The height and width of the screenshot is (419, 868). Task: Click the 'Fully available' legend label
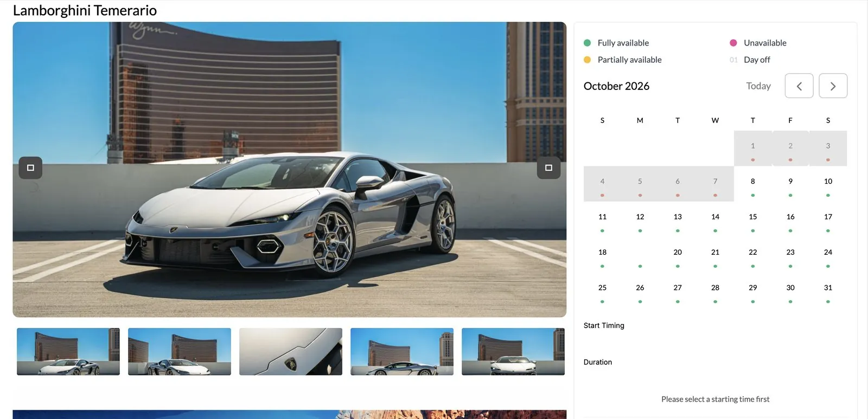pyautogui.click(x=623, y=43)
